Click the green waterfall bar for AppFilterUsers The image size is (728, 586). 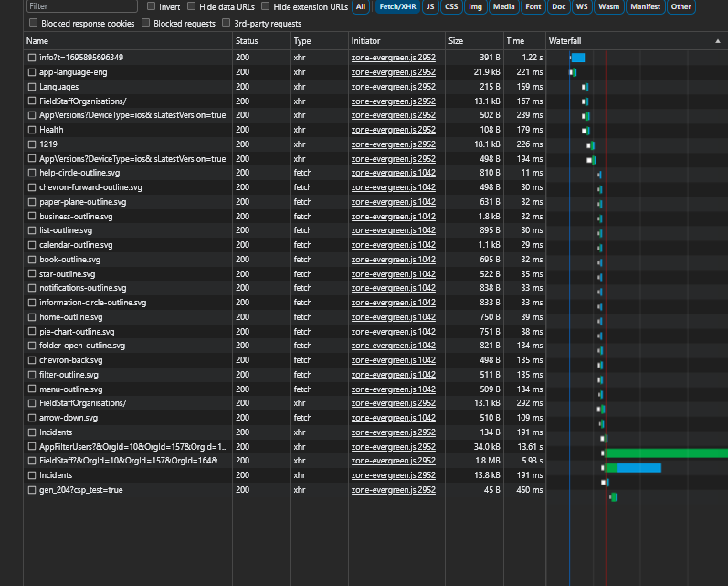(666, 453)
